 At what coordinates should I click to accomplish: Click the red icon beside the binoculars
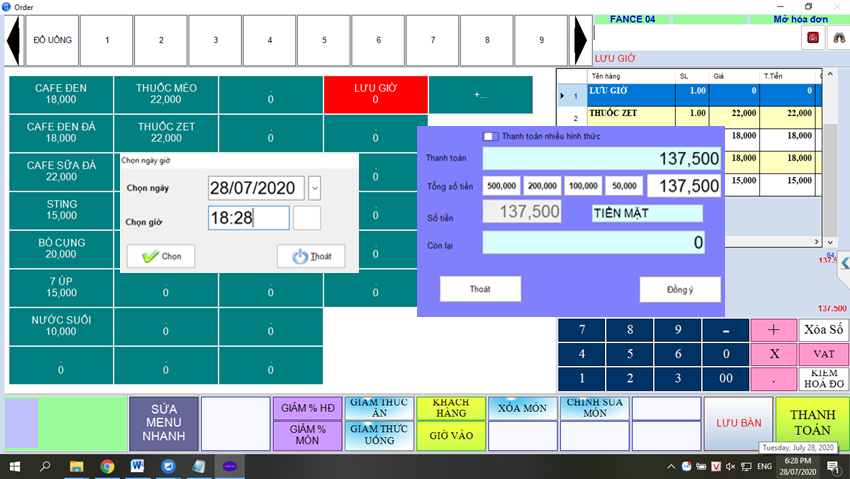click(x=813, y=37)
